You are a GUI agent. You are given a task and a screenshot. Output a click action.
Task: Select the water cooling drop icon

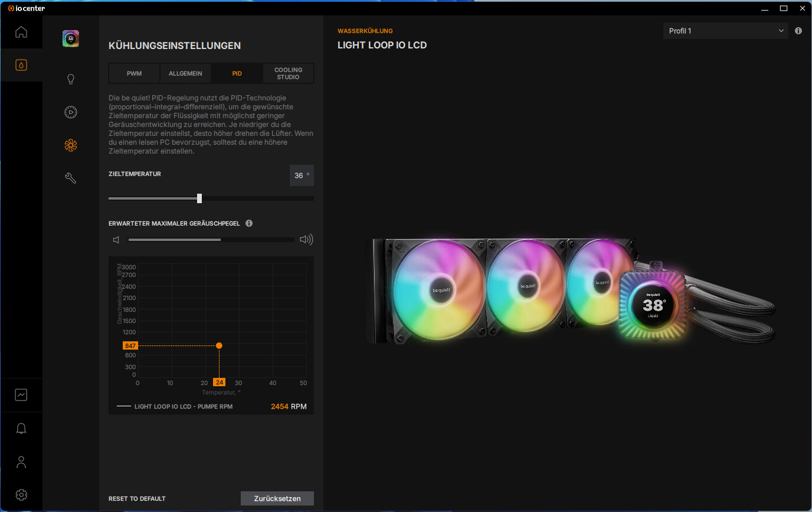[21, 65]
